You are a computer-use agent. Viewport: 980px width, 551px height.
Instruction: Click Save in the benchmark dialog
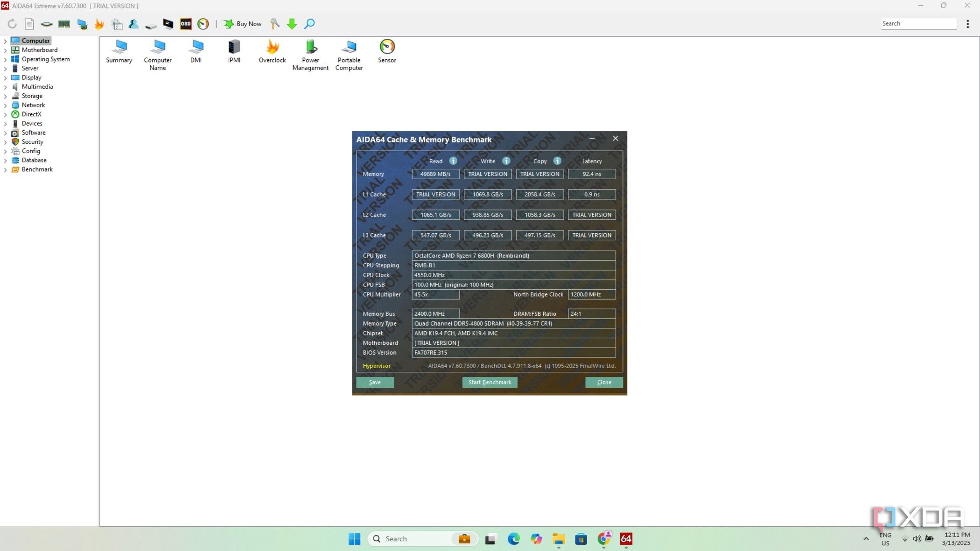click(x=375, y=382)
